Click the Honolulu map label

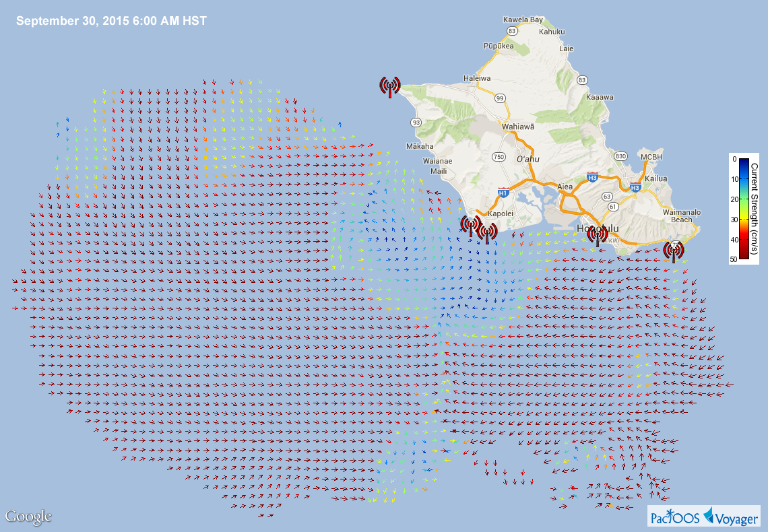[x=598, y=228]
